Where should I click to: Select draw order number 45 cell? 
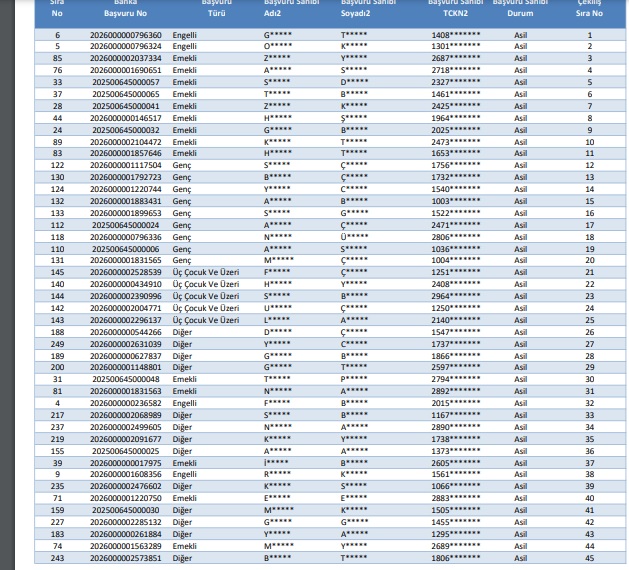pyautogui.click(x=590, y=556)
